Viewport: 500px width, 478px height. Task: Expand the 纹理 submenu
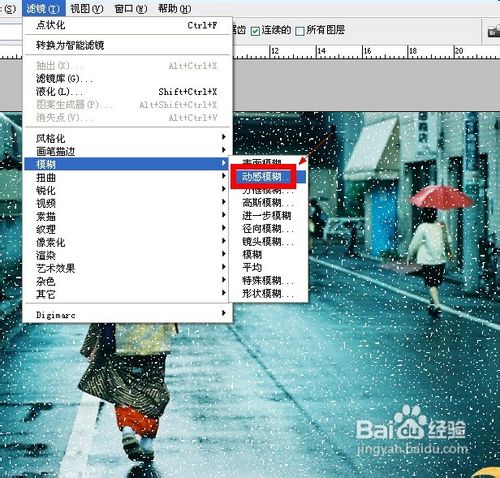pos(127,229)
